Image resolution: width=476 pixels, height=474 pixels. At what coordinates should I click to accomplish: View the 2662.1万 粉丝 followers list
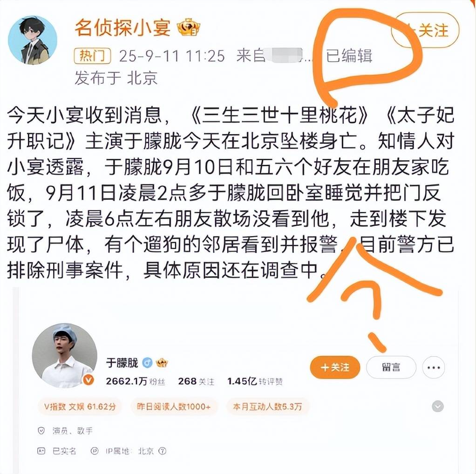click(136, 381)
